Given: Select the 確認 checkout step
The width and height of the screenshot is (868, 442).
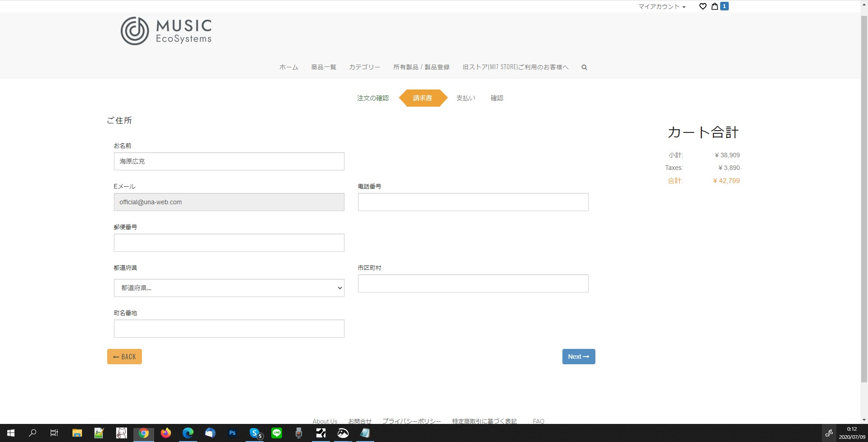Looking at the screenshot, I should pos(497,98).
